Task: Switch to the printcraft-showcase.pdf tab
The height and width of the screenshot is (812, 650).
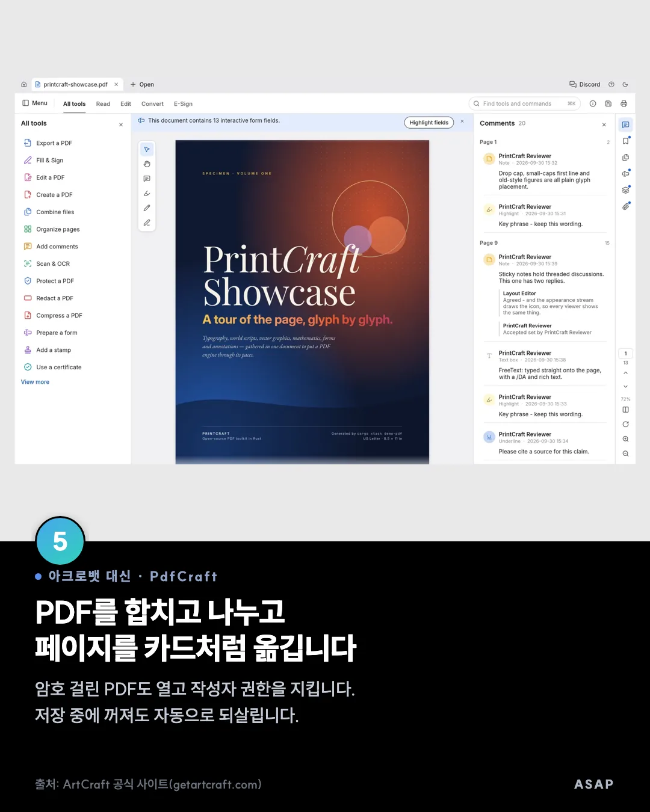Action: [76, 84]
